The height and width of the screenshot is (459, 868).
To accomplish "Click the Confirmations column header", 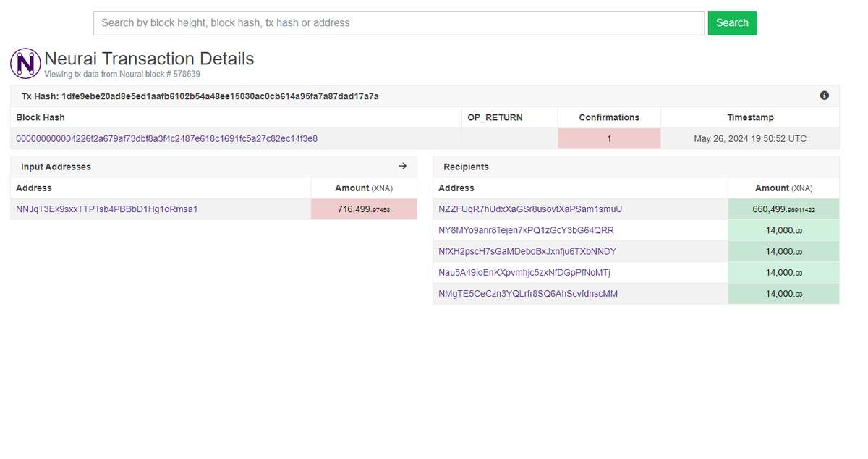I will click(609, 117).
